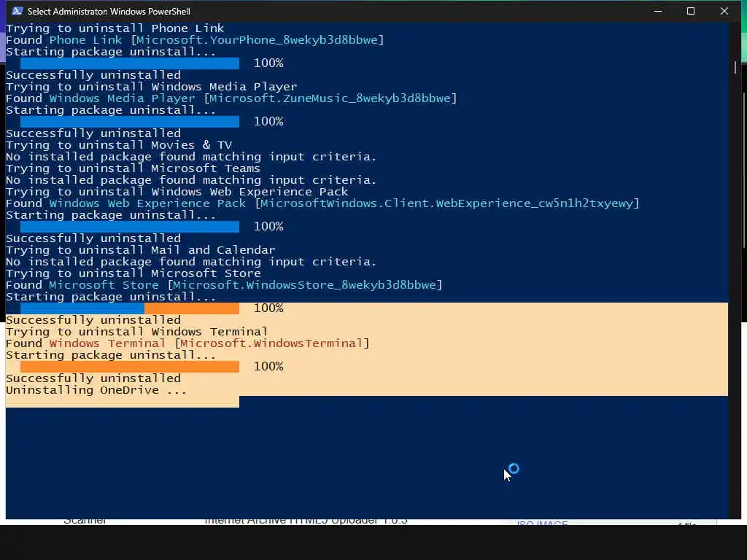Click 'Trying to uninstall Windows Media Player' line
747x560 pixels.
pyautogui.click(x=152, y=87)
